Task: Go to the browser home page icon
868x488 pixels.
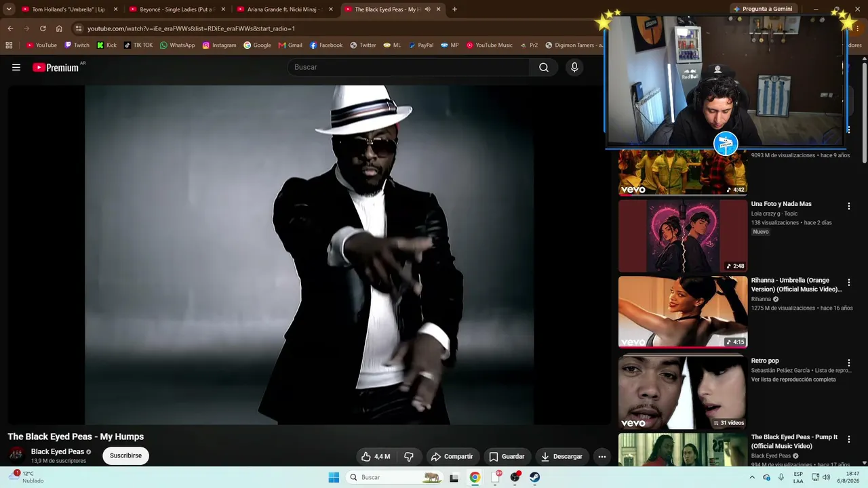Action: [59, 28]
